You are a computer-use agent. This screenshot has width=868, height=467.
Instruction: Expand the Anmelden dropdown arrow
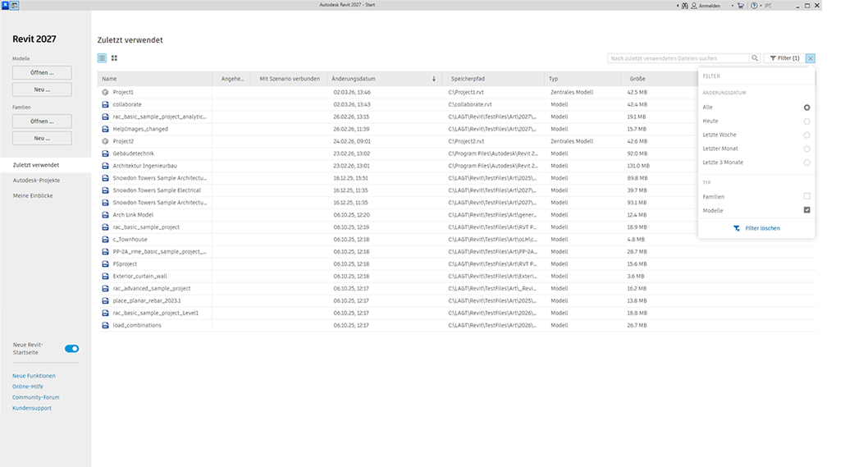[x=732, y=6]
